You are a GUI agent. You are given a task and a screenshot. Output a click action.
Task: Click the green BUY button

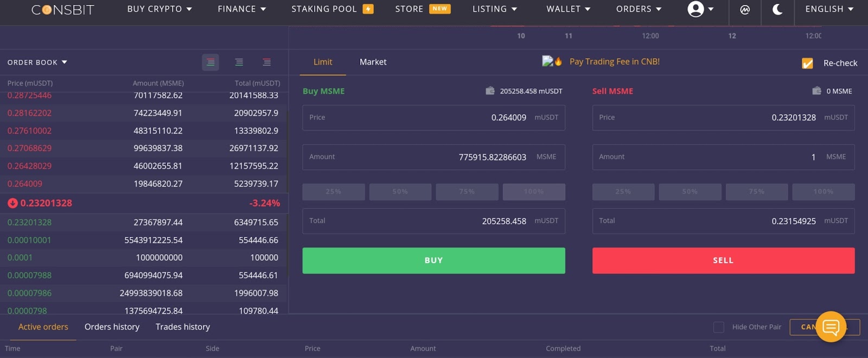point(433,261)
